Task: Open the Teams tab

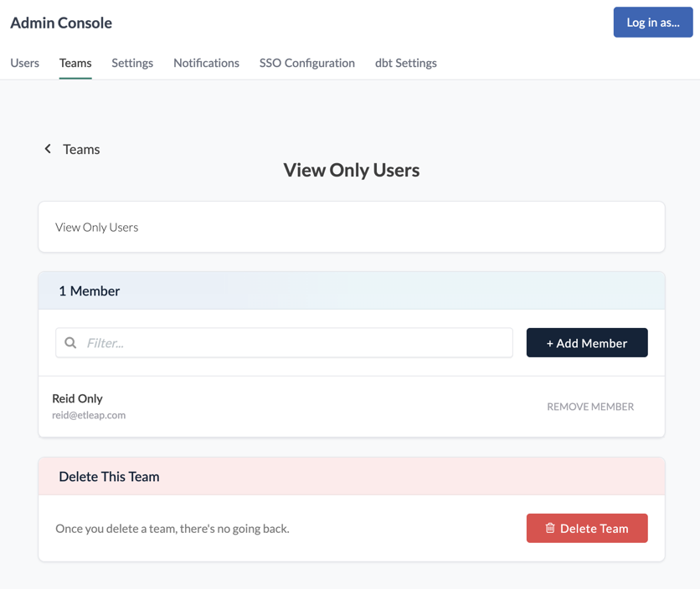Action: point(75,63)
